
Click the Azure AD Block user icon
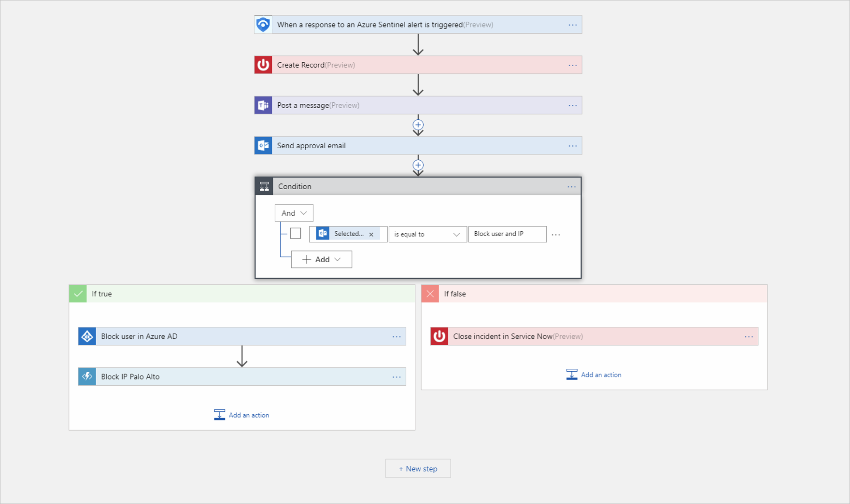(x=87, y=336)
